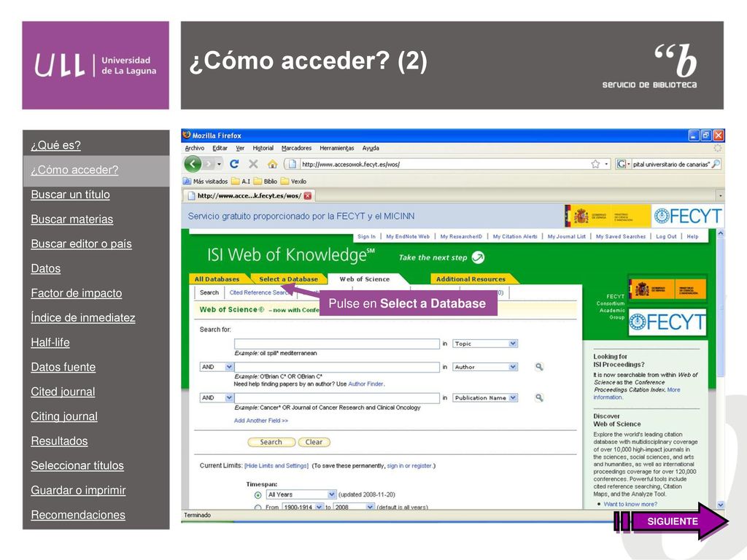Go to Recomendaciones section
Image resolution: width=747 pixels, height=560 pixels.
tap(78, 515)
